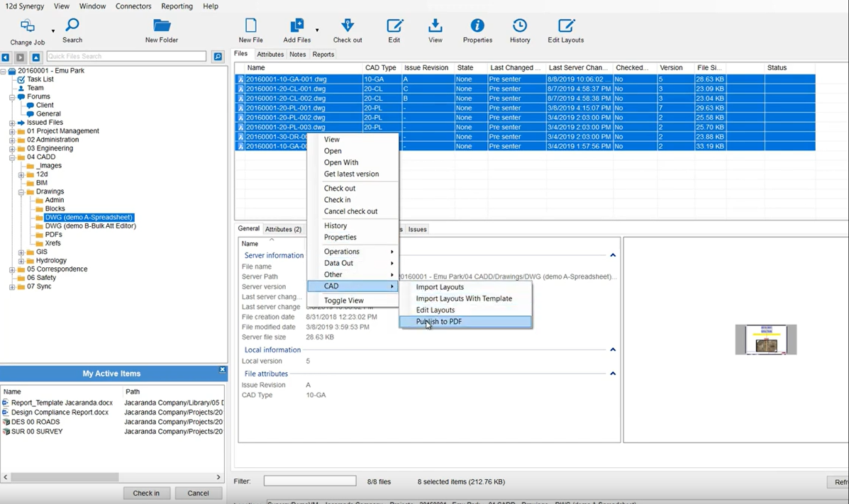Screen dimensions: 849x504
Task: Open file Properties from the toolbar
Action: coord(477,27)
